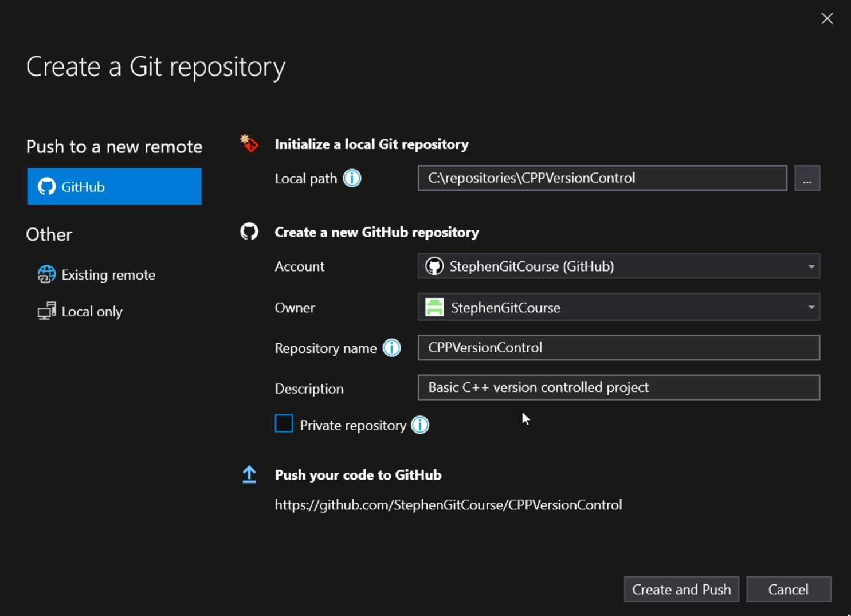This screenshot has width=851, height=616.
Task: Focus the Local path input field
Action: 602,178
